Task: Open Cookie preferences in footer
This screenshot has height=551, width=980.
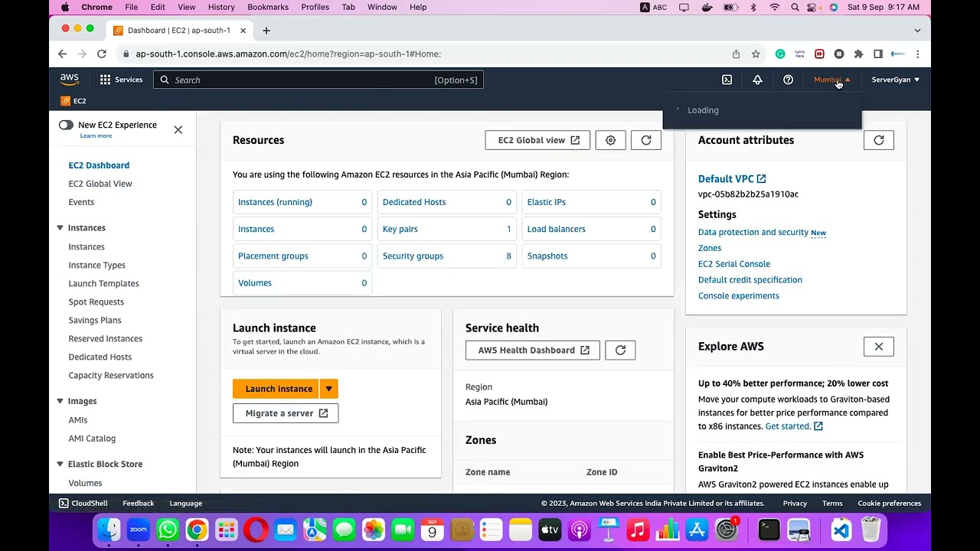Action: pos(890,504)
